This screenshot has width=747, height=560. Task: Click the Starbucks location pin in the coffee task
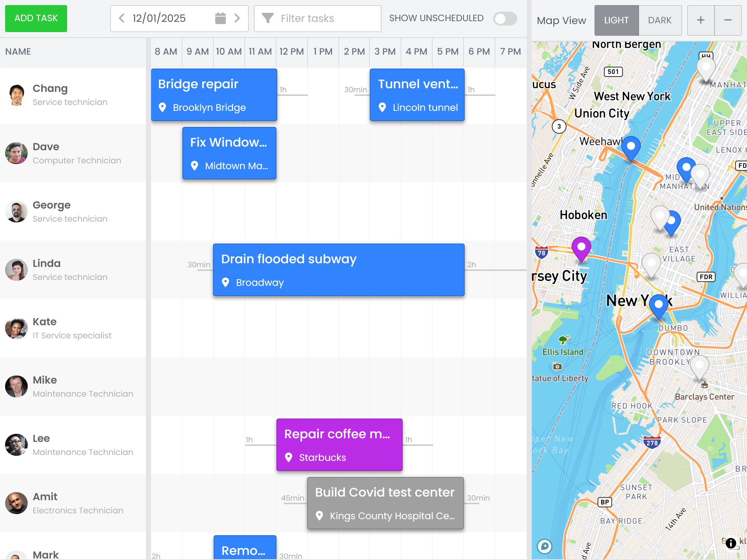pos(289,457)
